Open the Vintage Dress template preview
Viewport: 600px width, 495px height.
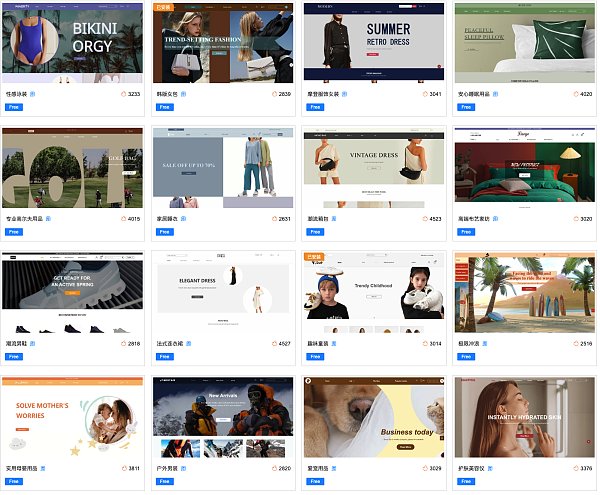pyautogui.click(x=374, y=168)
